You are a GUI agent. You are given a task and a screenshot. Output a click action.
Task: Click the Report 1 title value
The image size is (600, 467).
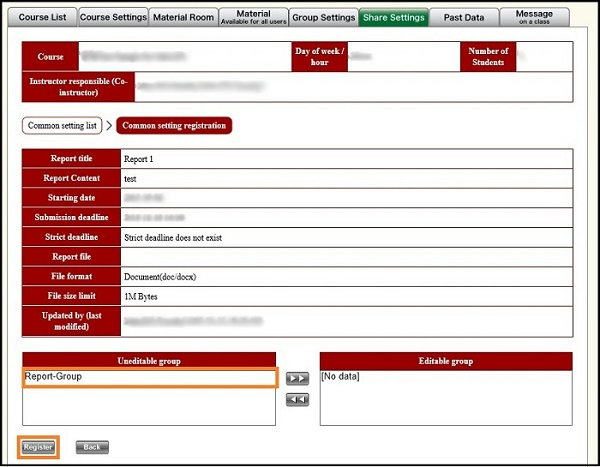[138, 158]
